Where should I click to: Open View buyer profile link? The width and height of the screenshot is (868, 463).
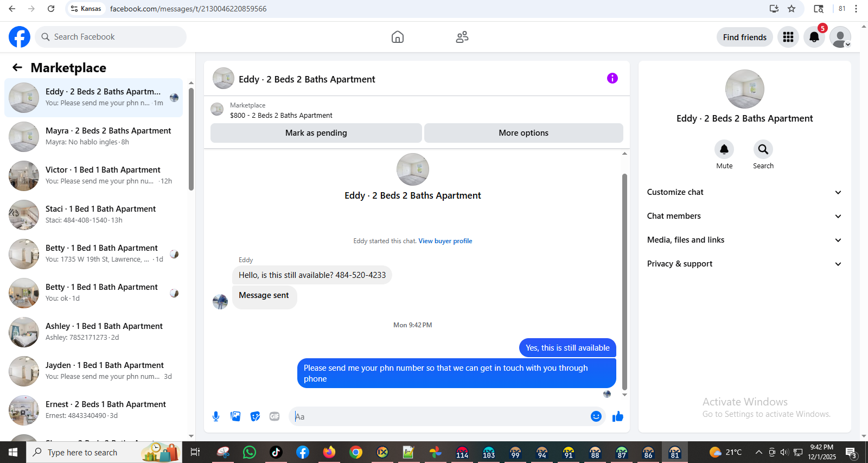coord(445,241)
